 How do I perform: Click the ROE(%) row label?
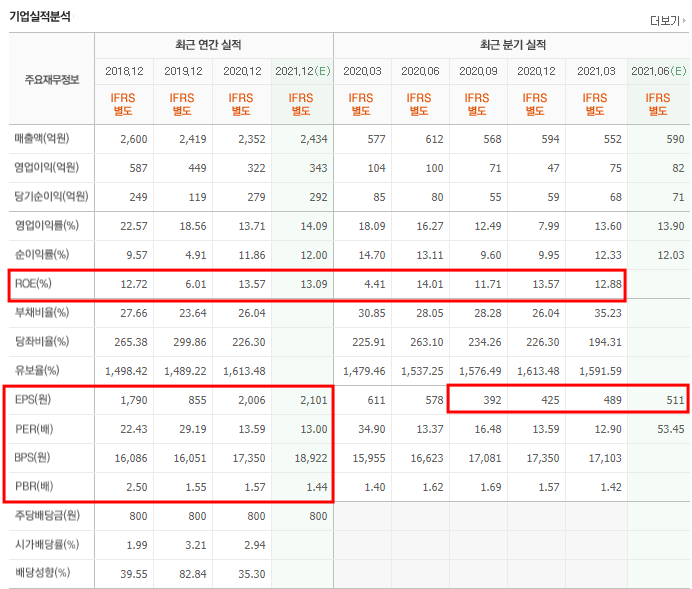pyautogui.click(x=33, y=283)
